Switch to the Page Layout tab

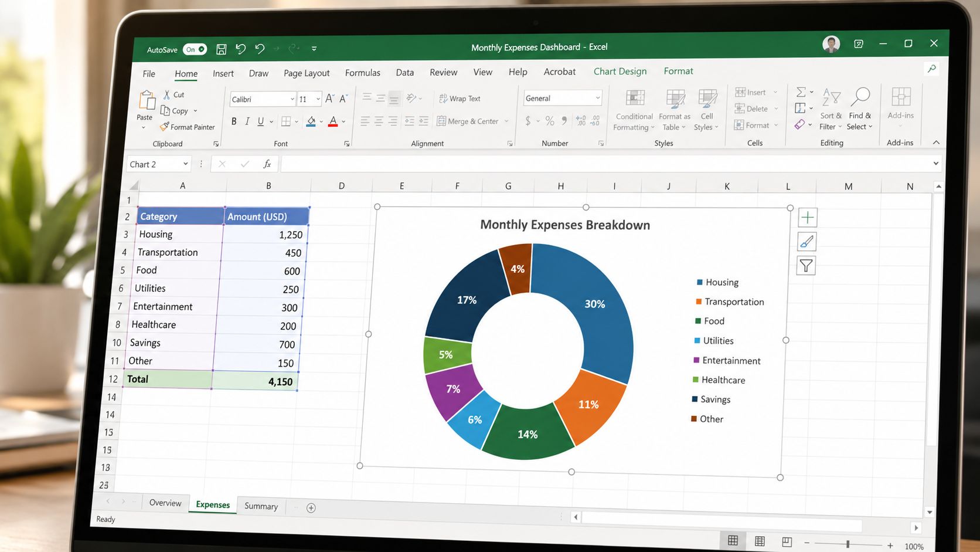click(307, 73)
